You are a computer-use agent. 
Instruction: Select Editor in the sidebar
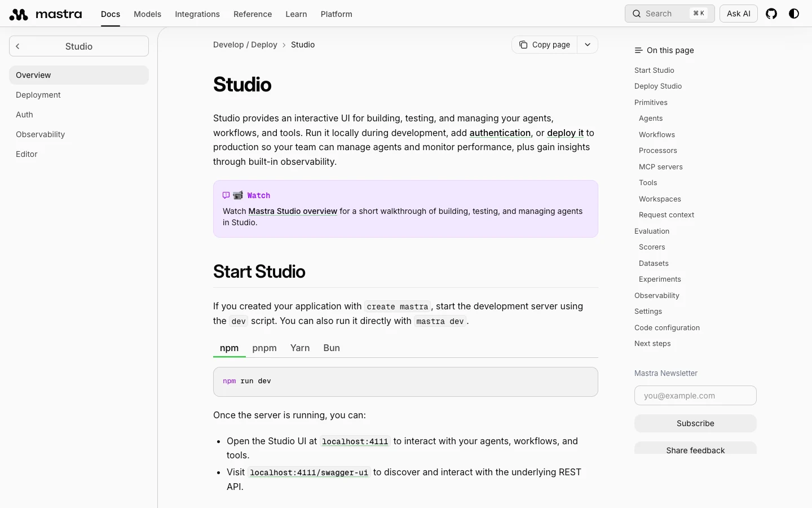click(79, 154)
